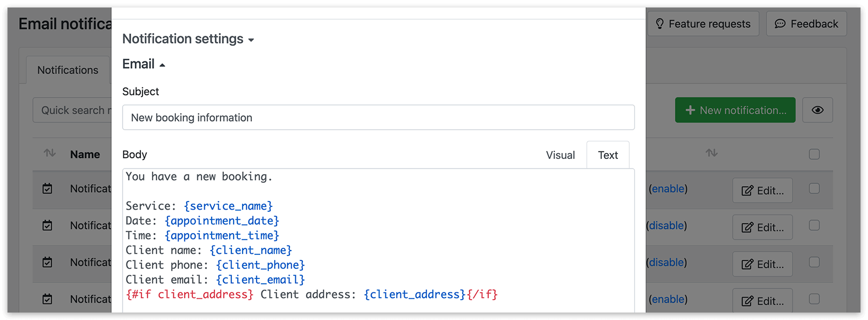Toggle the select-all checkbox in the table header
The width and height of the screenshot is (868, 320).
(814, 154)
